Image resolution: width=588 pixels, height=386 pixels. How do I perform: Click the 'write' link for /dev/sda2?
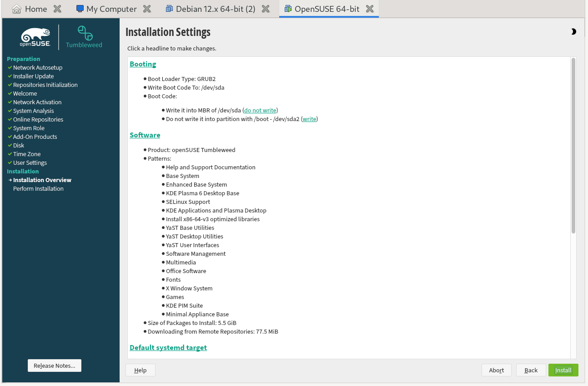pos(310,119)
